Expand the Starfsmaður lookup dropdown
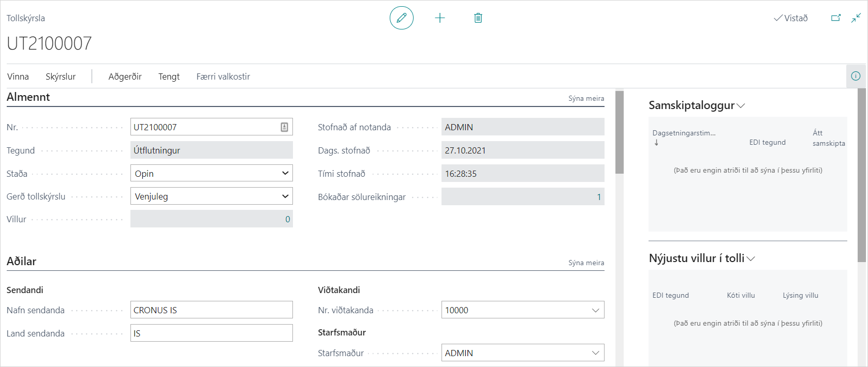 (595, 353)
